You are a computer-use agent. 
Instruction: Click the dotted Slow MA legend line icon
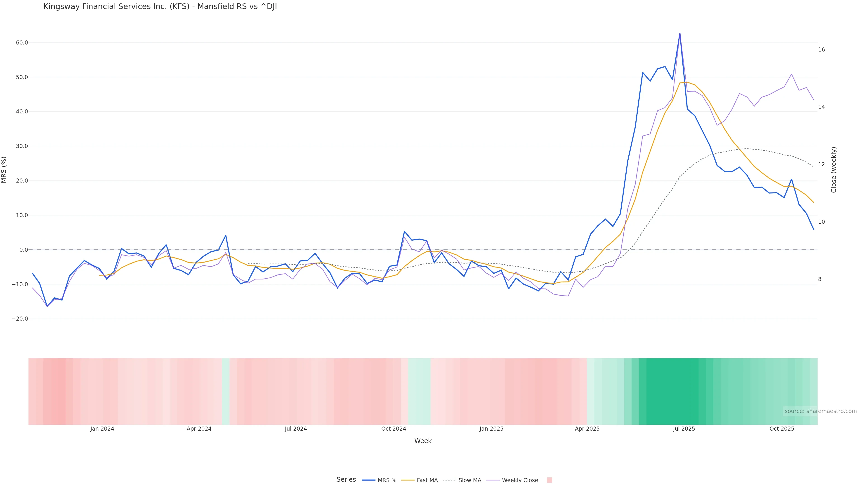point(449,480)
